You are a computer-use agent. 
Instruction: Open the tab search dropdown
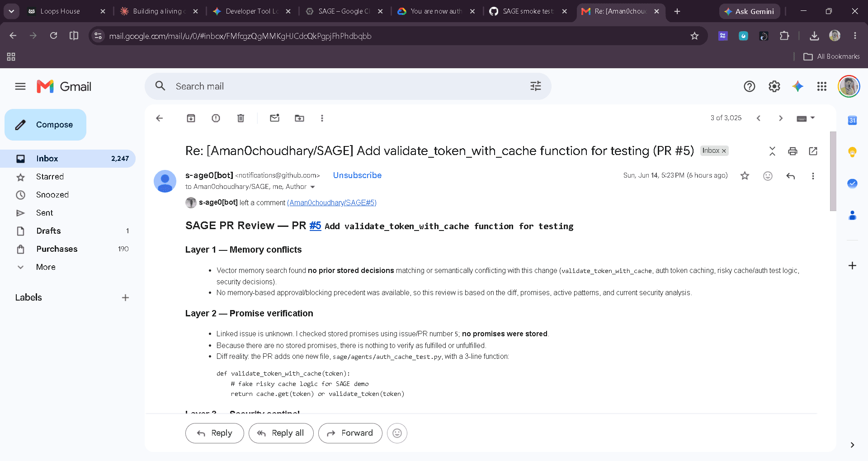coord(11,11)
